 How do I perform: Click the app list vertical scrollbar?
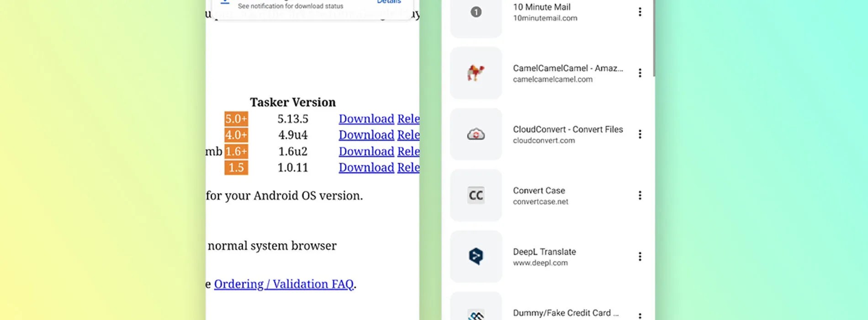click(x=654, y=38)
